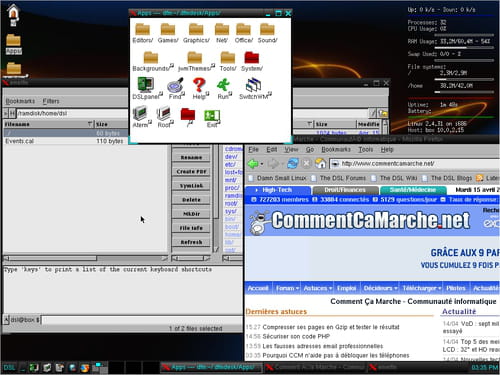This screenshot has height=375, width=500.
Task: Click the File Info button
Action: tap(191, 228)
